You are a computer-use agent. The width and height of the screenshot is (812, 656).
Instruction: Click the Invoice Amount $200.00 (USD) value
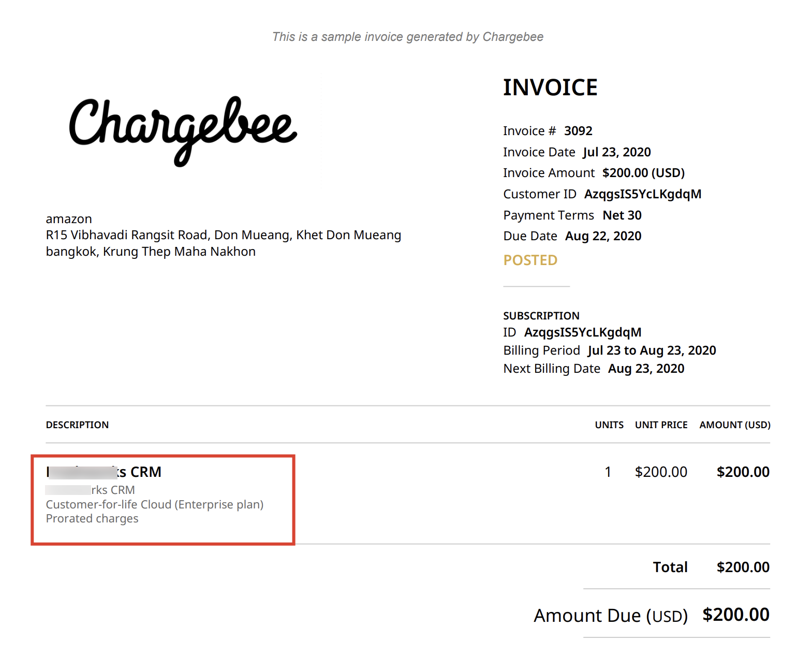click(643, 173)
